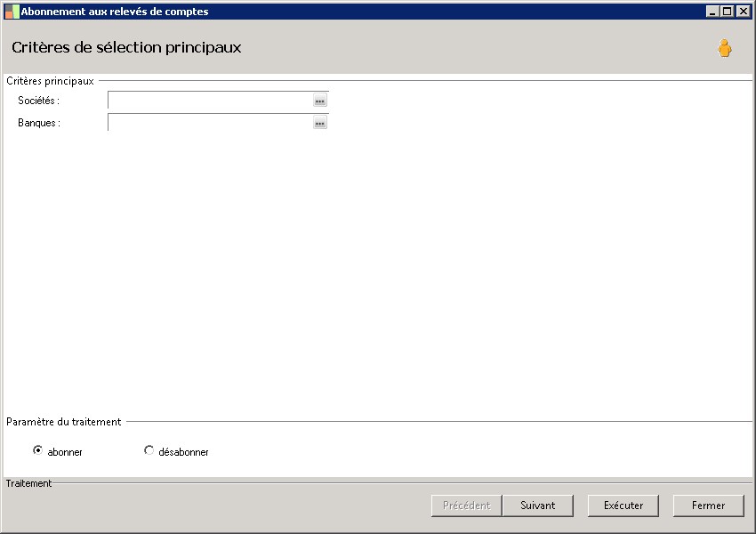Focus the Banques input field
The width and height of the screenshot is (756, 534).
coord(211,123)
